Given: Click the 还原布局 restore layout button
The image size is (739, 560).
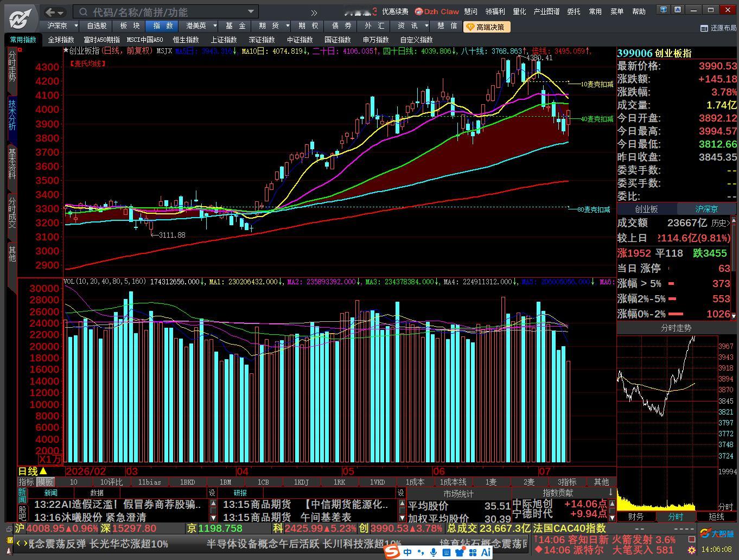Looking at the screenshot, I should pyautogui.click(x=718, y=28).
